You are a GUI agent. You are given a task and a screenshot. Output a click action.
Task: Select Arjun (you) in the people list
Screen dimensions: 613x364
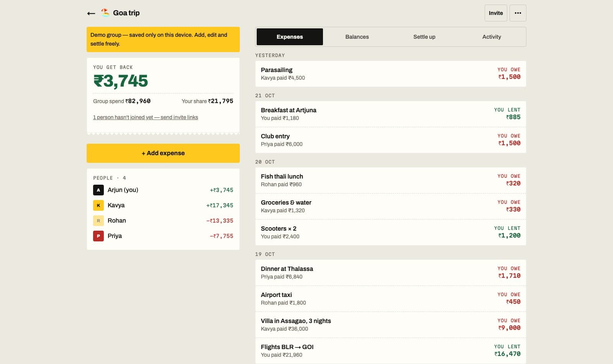pyautogui.click(x=163, y=190)
